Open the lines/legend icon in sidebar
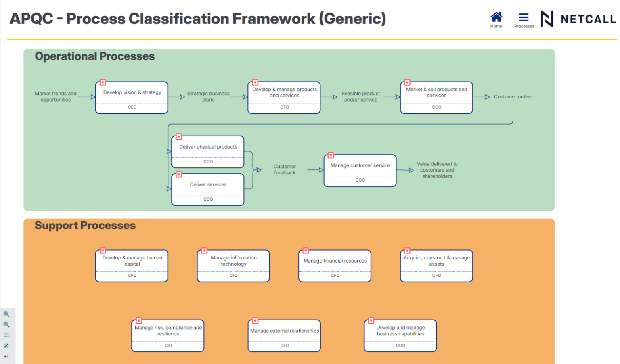Screen dimensions: 620x364 point(6,335)
